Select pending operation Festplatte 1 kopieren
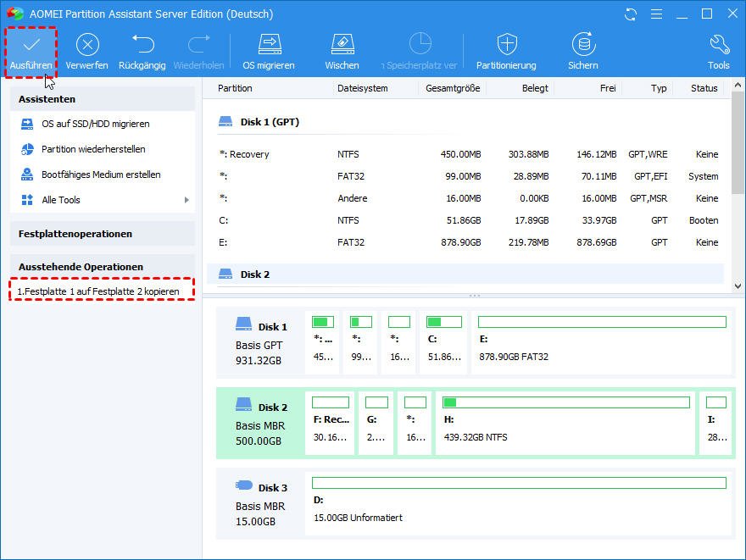 99,291
